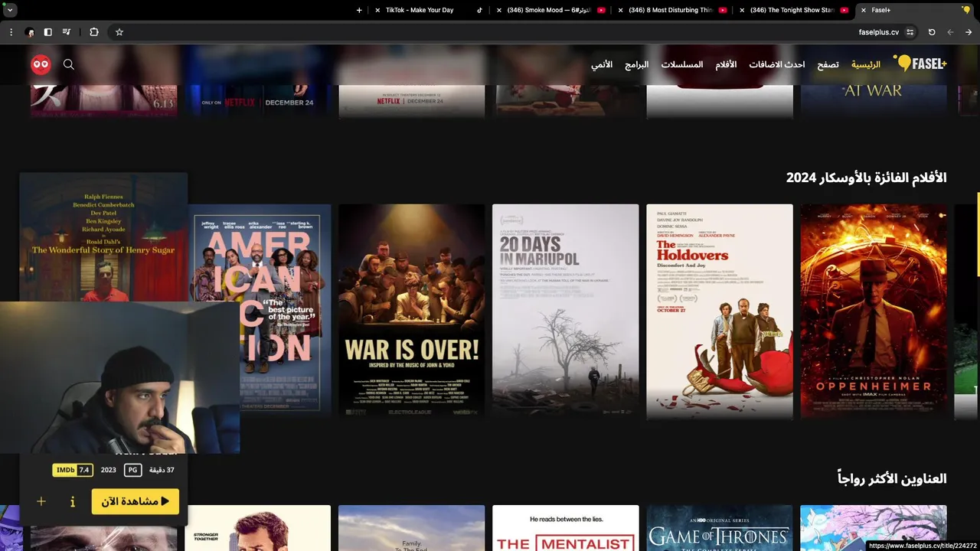Switch to The Tonight Show tab
The height and width of the screenshot is (551, 980).
pyautogui.click(x=794, y=10)
